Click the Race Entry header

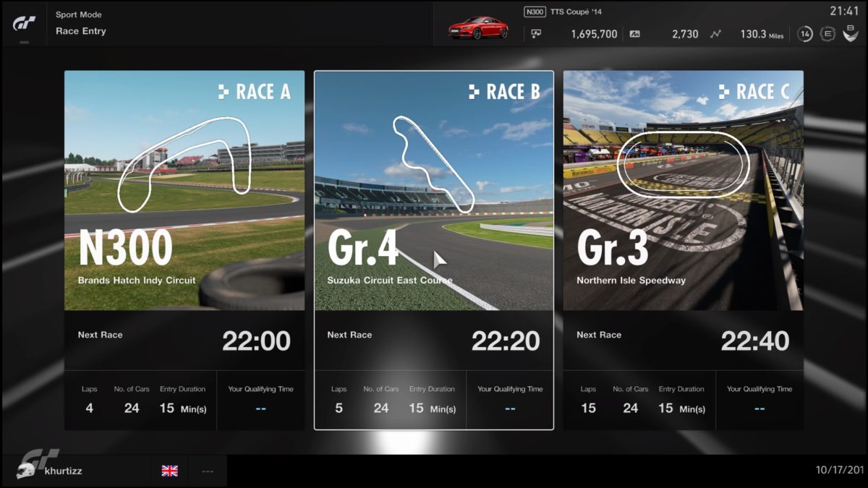coord(80,30)
